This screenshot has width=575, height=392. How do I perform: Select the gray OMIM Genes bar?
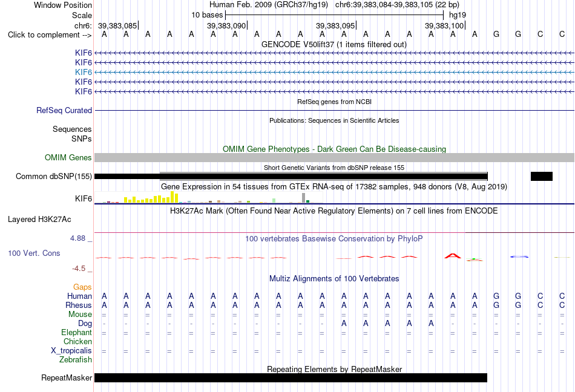point(334,157)
